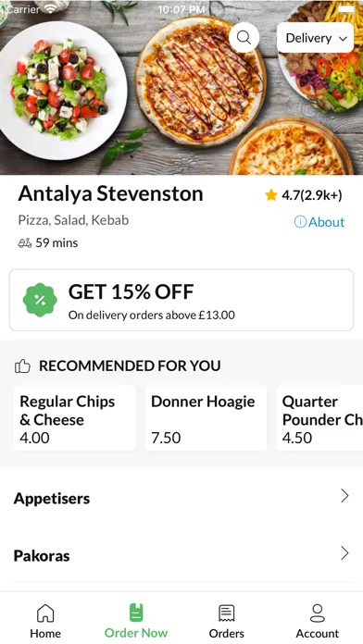
Task: Expand the Appetisers category chevron
Action: 344,496
